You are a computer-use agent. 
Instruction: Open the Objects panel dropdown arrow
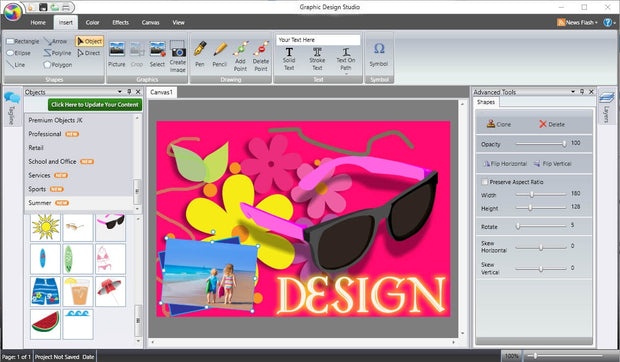[119, 92]
